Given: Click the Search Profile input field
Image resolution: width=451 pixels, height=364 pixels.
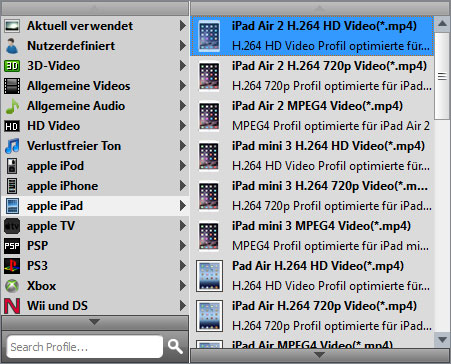Looking at the screenshot, I should (85, 347).
